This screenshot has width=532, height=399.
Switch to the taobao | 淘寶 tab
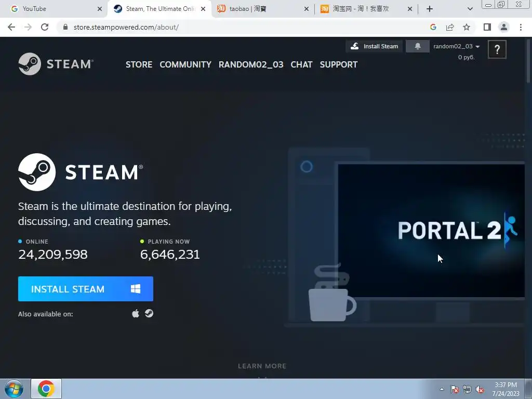click(x=261, y=9)
